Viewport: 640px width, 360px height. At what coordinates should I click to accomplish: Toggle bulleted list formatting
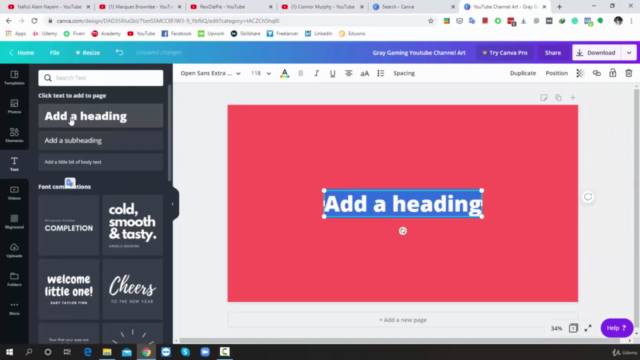[x=380, y=73]
